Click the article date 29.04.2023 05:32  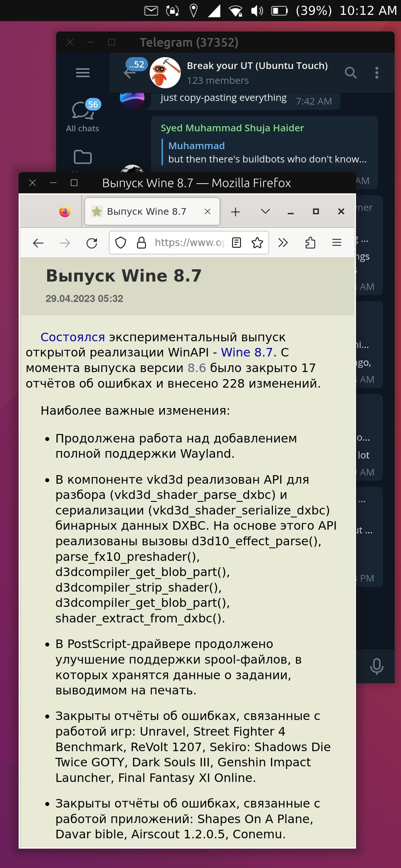pyautogui.click(x=84, y=299)
